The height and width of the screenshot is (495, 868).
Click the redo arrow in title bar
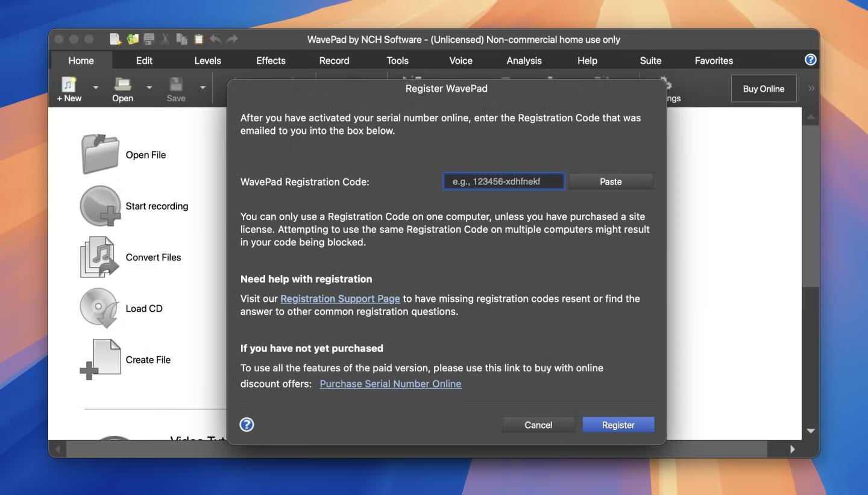click(x=232, y=39)
